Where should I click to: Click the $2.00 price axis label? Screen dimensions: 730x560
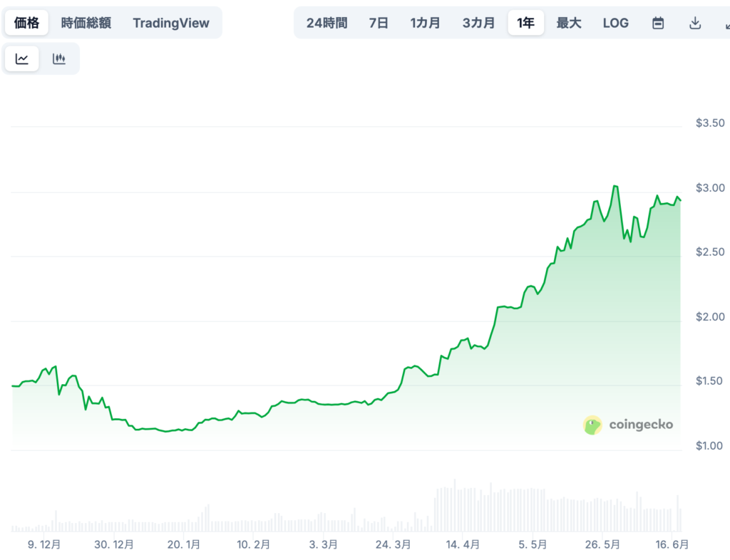click(710, 317)
